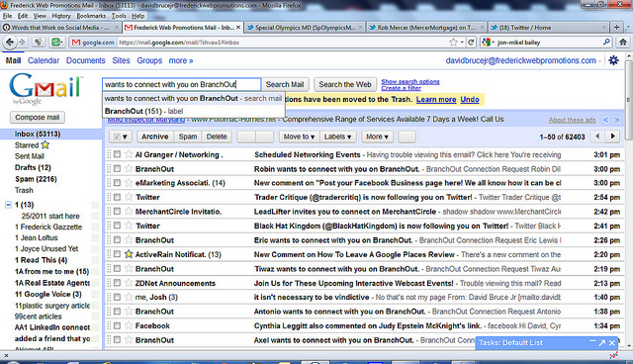Click the Search Mail button
This screenshot has width=633, height=364.
[x=285, y=84]
